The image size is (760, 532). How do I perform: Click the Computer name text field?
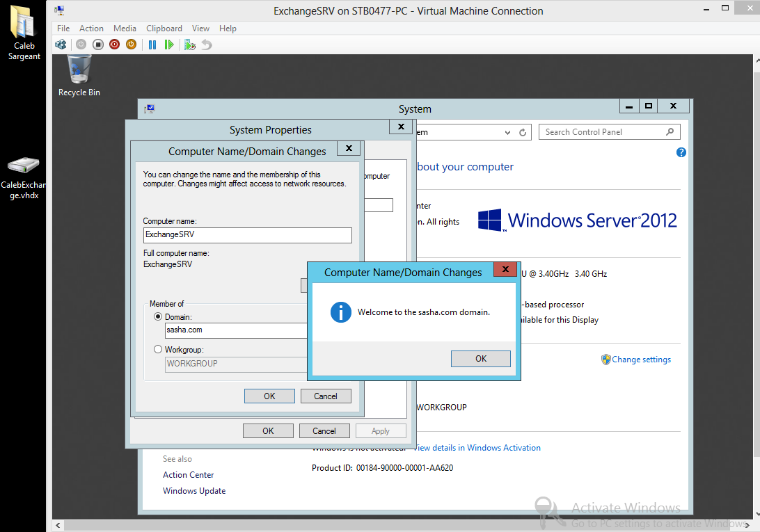tap(248, 235)
